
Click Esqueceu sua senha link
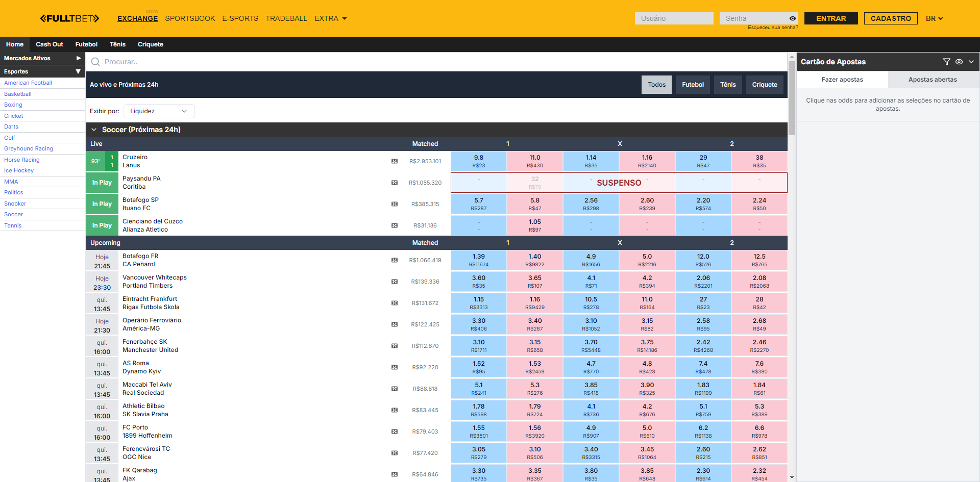coord(773,28)
